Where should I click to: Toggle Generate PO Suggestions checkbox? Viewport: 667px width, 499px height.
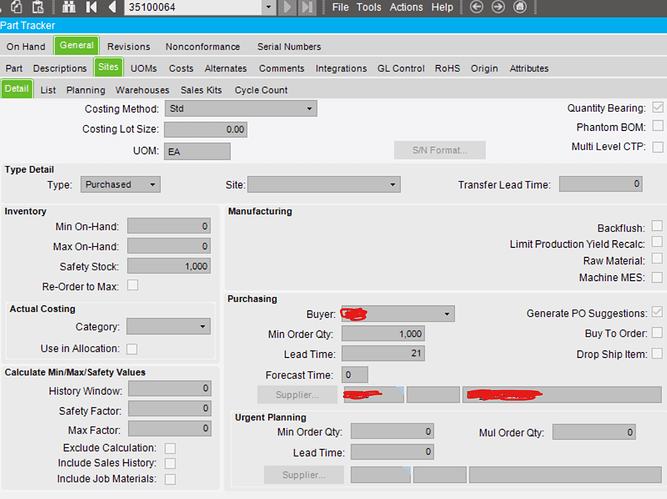(657, 312)
